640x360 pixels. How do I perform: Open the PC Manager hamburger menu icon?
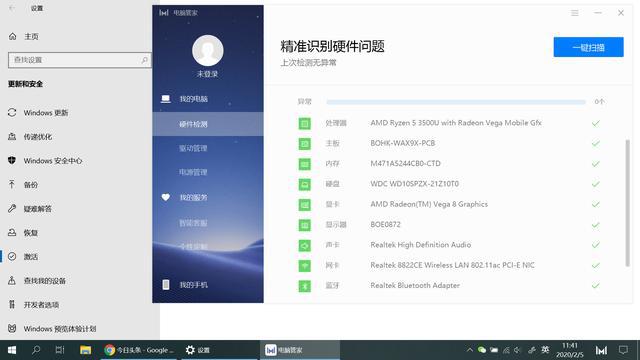pyautogui.click(x=575, y=13)
